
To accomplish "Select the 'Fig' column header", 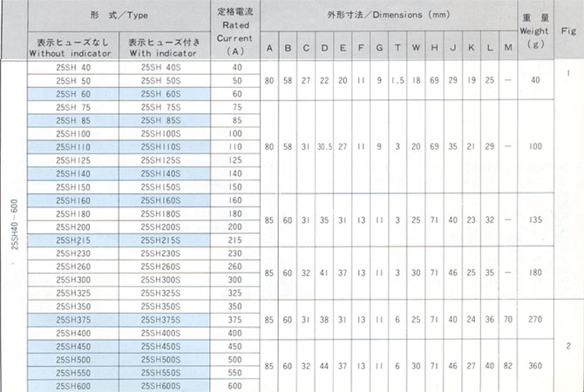I will click(x=568, y=30).
